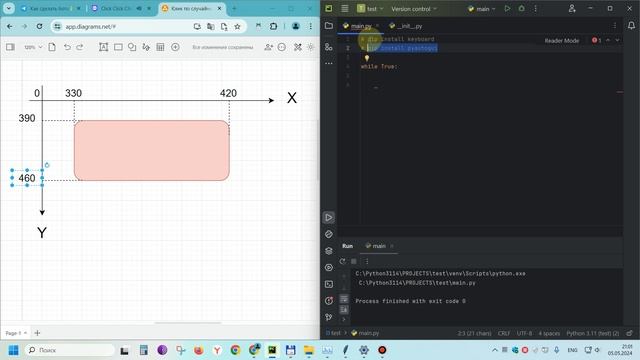Image resolution: width=640 pixels, height=360 pixels.
Task: Open the test project dropdown in PyCharm
Action: pos(371,9)
